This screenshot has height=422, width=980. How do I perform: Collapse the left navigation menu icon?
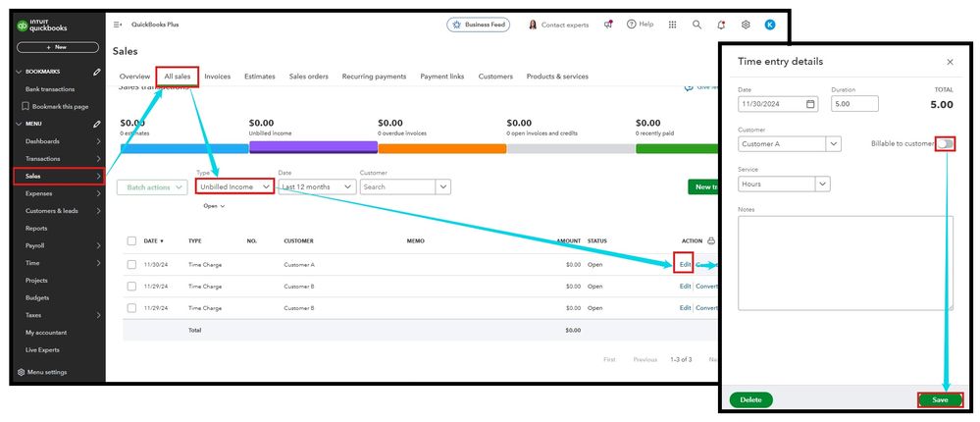coord(118,25)
